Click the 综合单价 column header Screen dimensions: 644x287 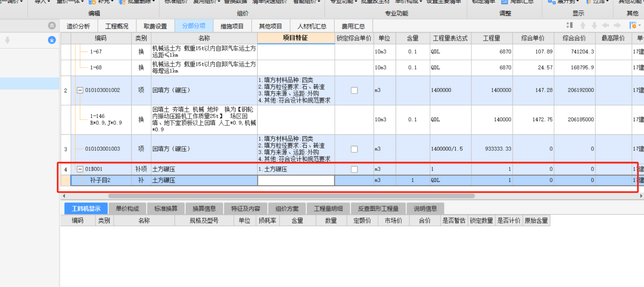point(533,38)
